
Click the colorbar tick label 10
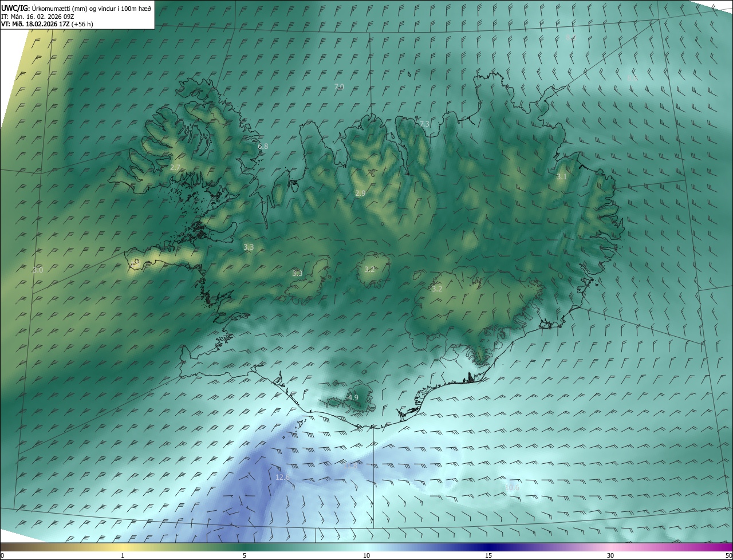point(366,555)
